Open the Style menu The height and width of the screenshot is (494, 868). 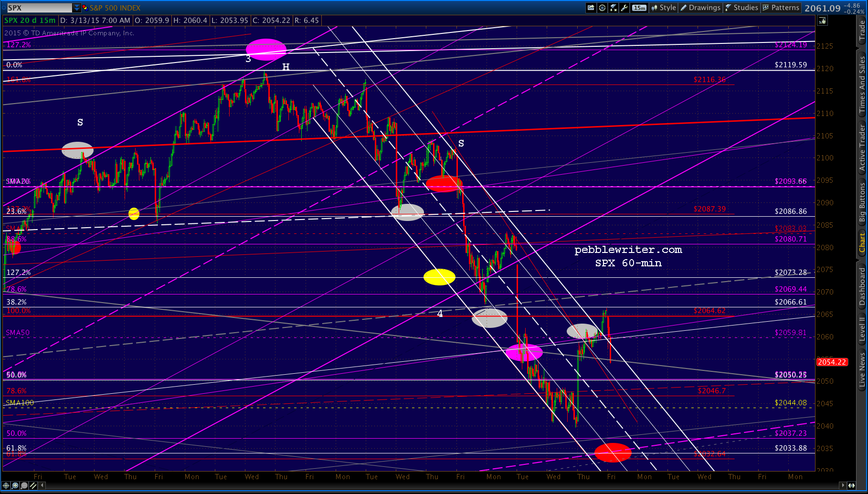point(663,8)
